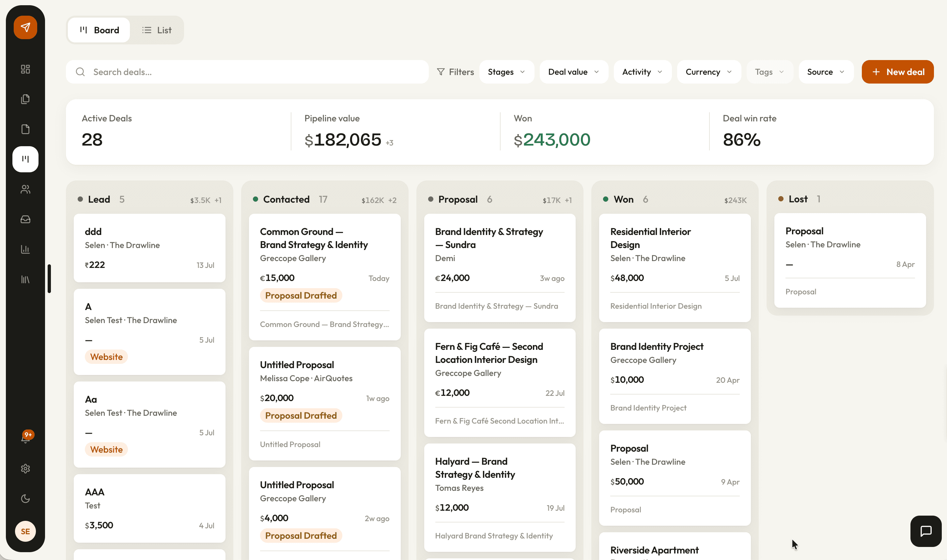This screenshot has height=560, width=947.
Task: Click Website tag on card Aa
Action: (106, 449)
